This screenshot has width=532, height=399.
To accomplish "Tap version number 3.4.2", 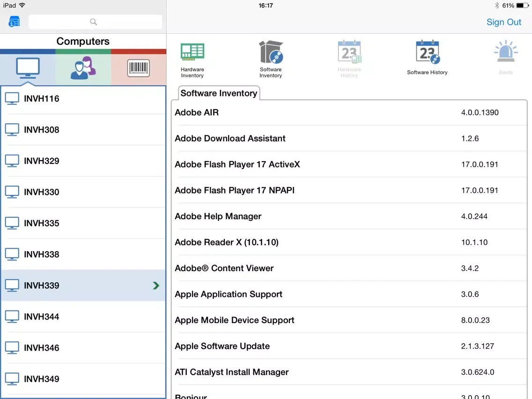I will click(x=470, y=268).
